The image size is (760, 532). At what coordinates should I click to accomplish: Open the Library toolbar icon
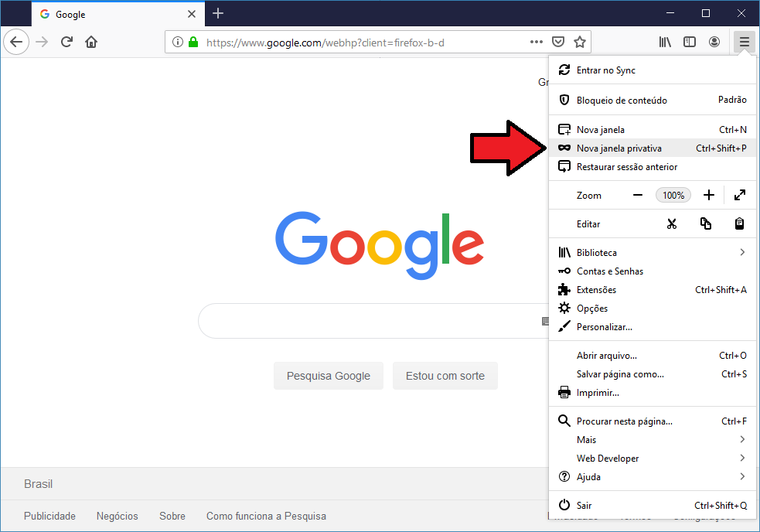[665, 43]
